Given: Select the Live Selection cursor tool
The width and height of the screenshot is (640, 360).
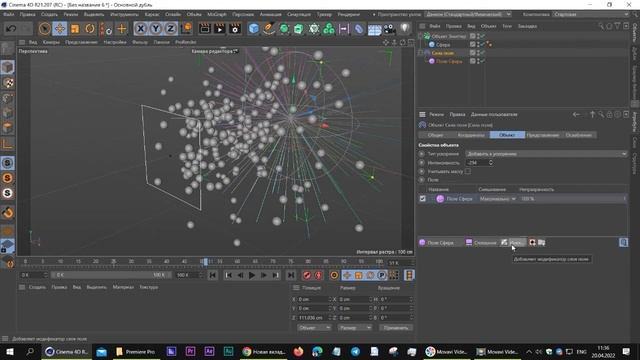Looking at the screenshot, I should tap(44, 29).
